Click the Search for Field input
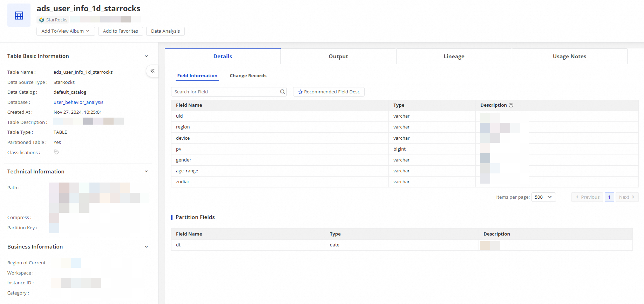The image size is (644, 304). click(224, 92)
